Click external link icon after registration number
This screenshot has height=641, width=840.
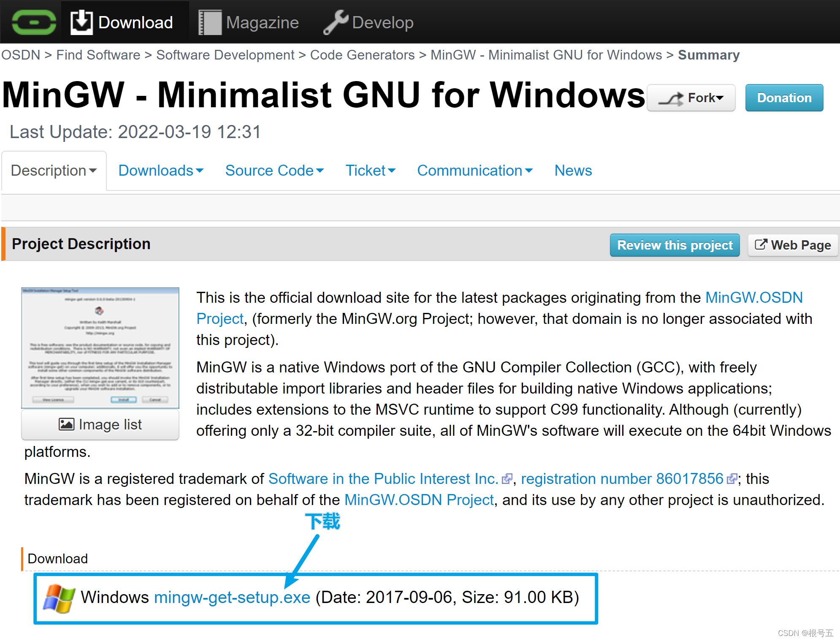(732, 479)
